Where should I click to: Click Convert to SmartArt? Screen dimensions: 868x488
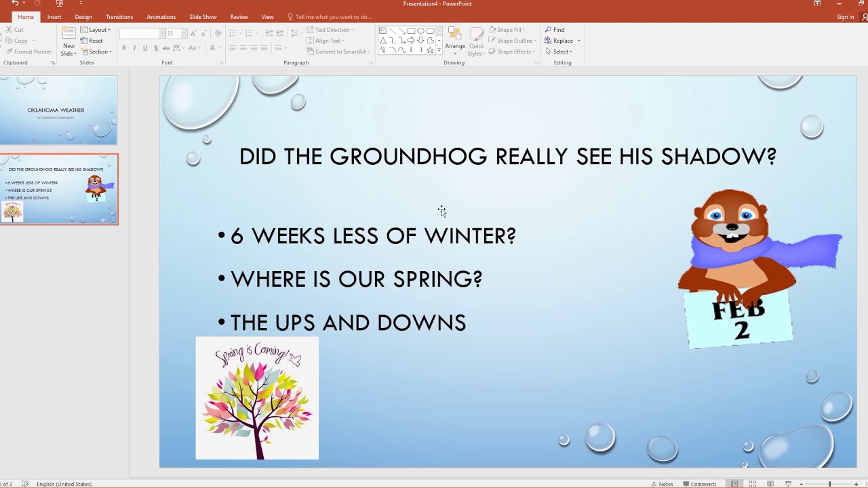pos(337,52)
